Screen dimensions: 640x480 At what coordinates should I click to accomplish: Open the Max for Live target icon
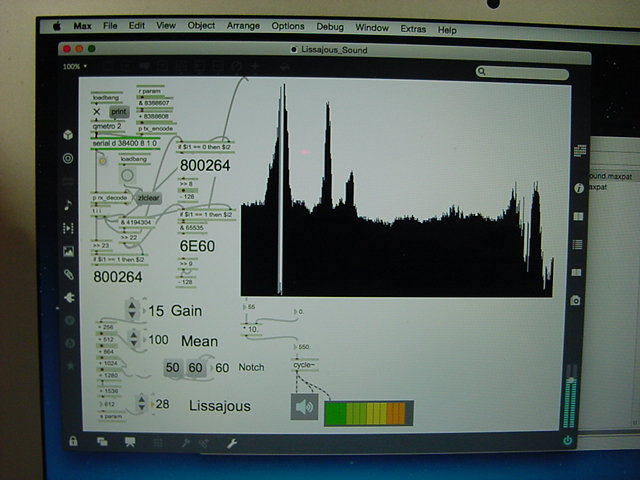[68, 158]
